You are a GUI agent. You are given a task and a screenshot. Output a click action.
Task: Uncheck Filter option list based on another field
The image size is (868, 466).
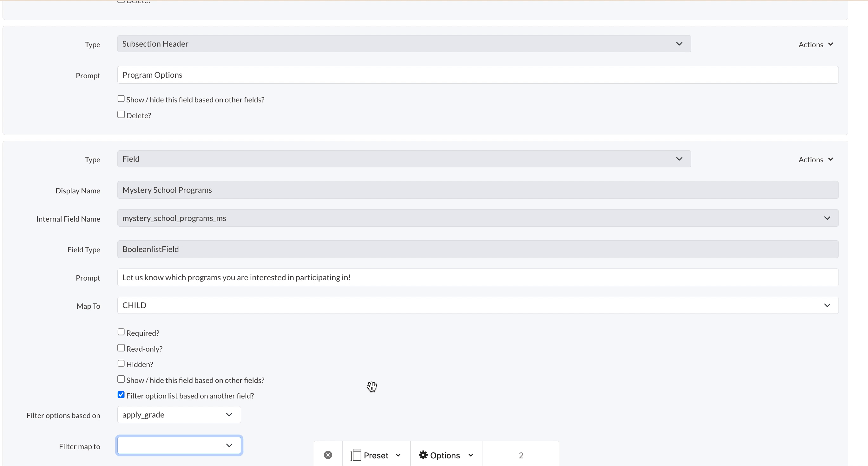click(121, 395)
